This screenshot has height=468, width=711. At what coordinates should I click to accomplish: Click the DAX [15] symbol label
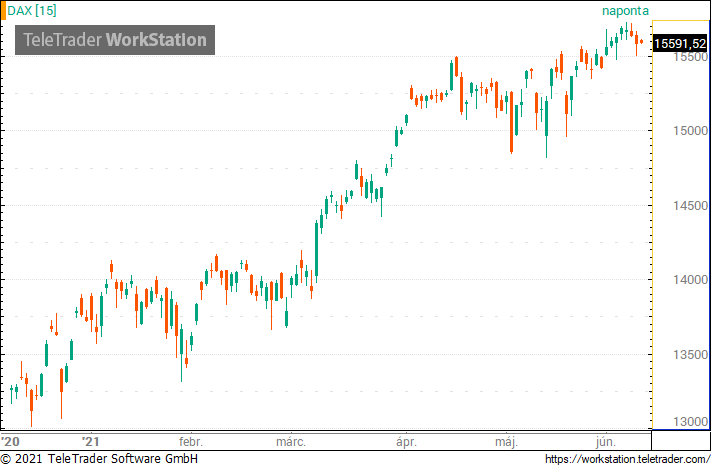click(32, 10)
